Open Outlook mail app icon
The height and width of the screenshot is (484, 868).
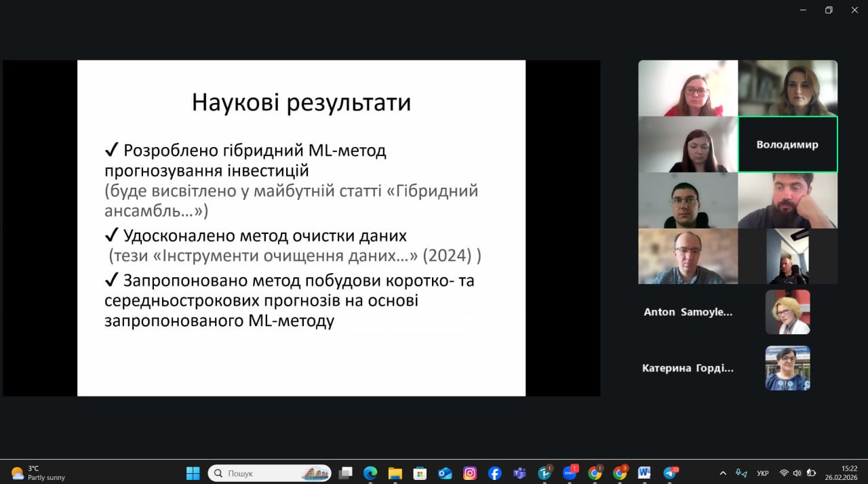445,473
